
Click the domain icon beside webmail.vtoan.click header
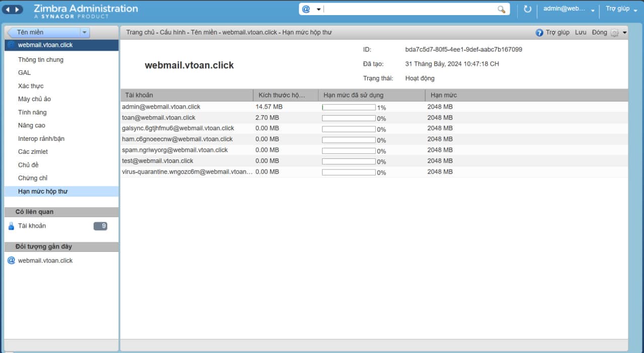tap(11, 45)
